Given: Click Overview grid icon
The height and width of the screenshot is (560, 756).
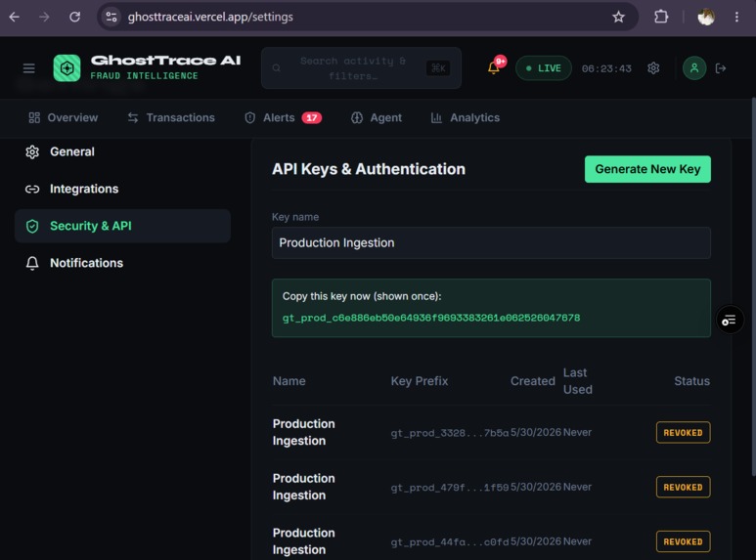Looking at the screenshot, I should (x=34, y=117).
